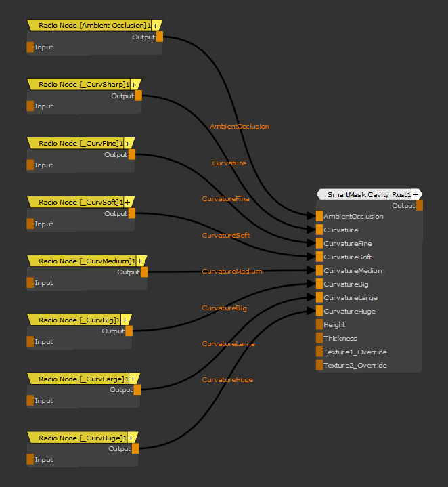This screenshot has width=448, height=487.
Task: Click the _CurvLarge node Output port
Action: coord(137,389)
